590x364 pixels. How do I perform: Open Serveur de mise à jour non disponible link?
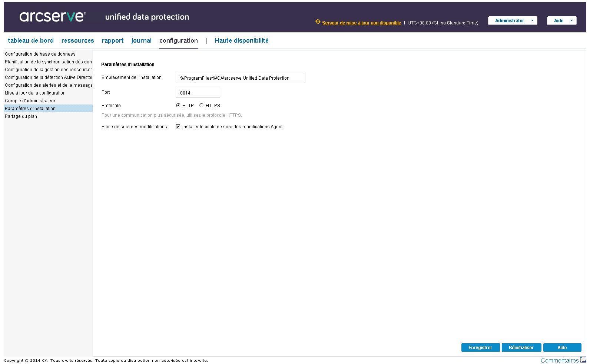pyautogui.click(x=362, y=23)
